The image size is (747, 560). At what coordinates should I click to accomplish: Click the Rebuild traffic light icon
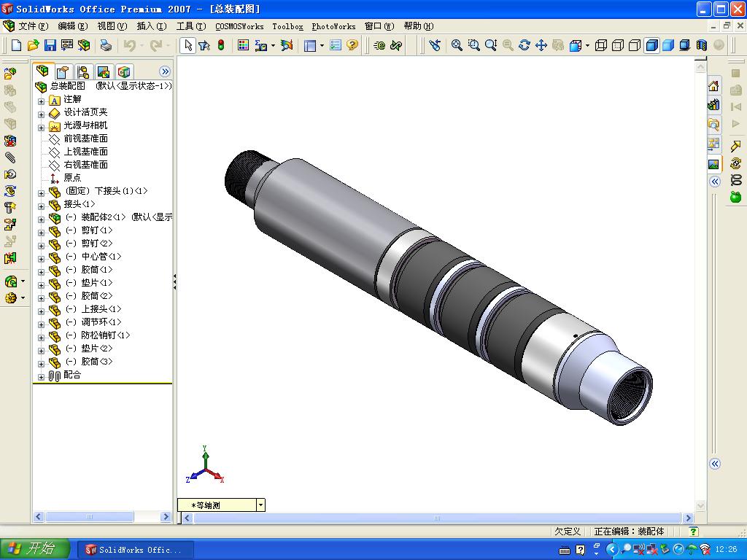[x=221, y=45]
